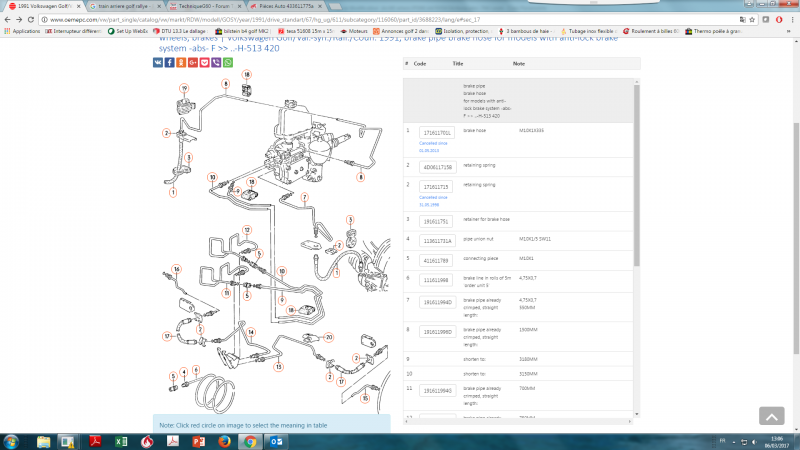
Task: Open 'Moteurs' bookmark
Action: (x=354, y=31)
